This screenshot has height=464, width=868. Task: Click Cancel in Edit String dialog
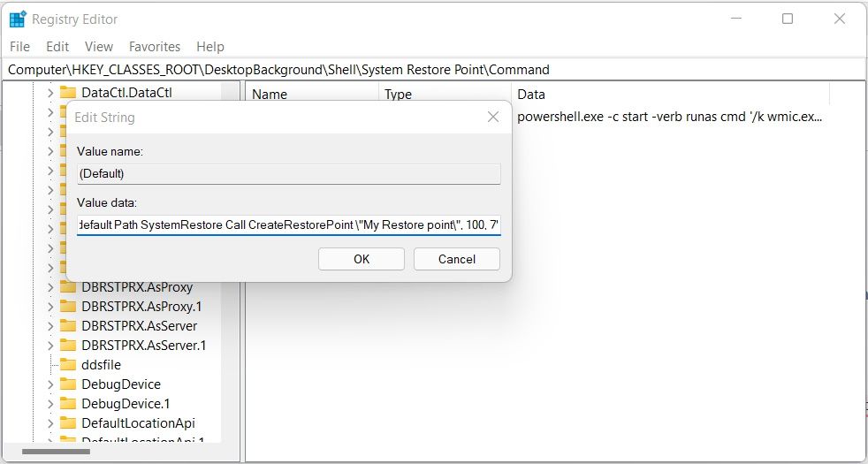coord(457,259)
